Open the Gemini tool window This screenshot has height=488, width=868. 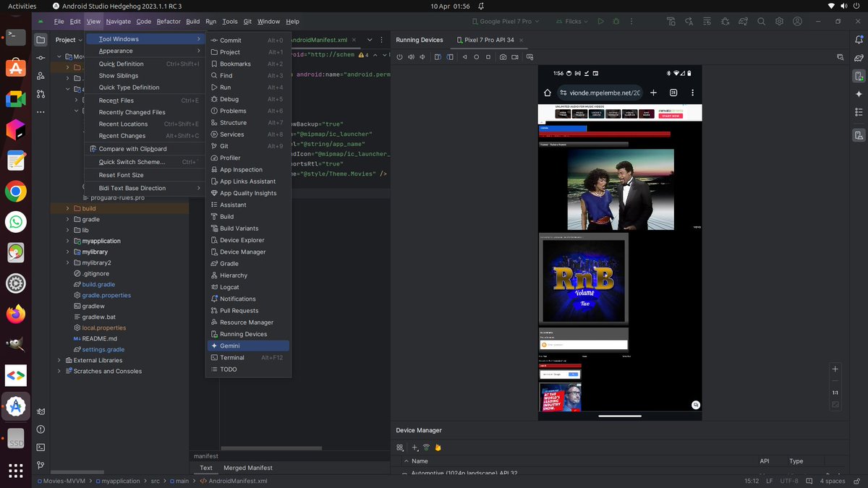[x=248, y=346]
